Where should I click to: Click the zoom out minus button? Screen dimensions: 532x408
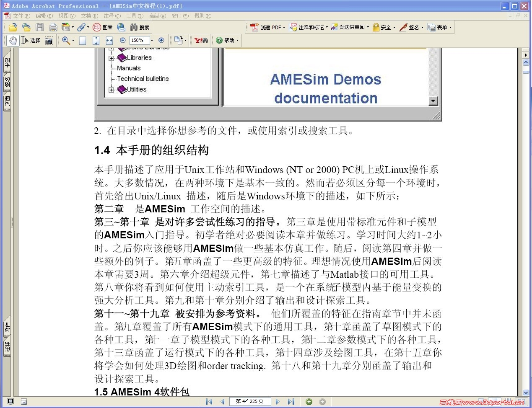coord(123,40)
